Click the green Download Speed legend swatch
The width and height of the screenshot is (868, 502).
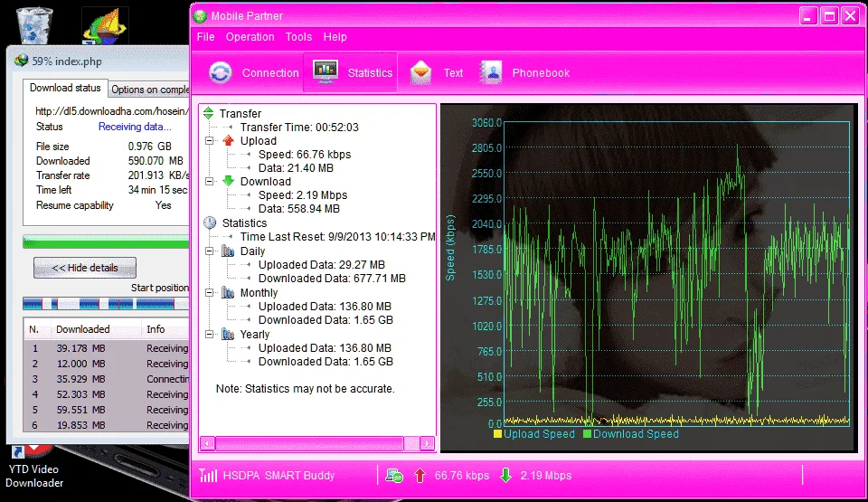point(587,434)
